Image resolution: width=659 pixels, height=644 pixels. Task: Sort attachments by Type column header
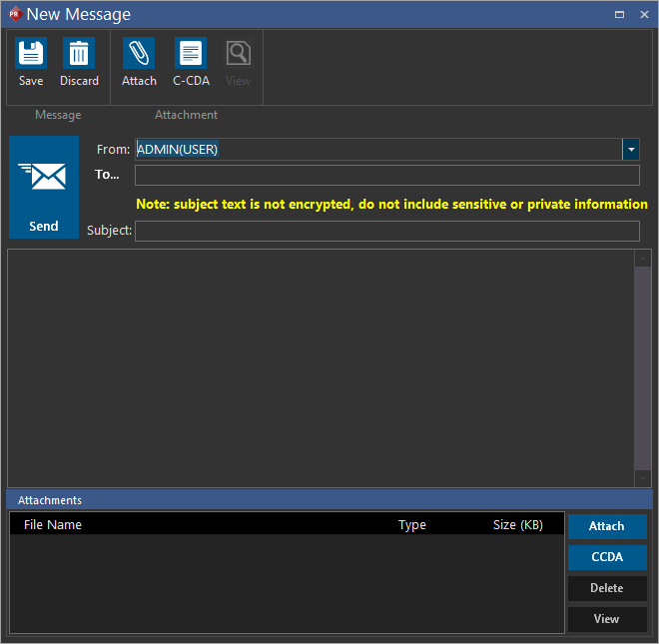[412, 525]
